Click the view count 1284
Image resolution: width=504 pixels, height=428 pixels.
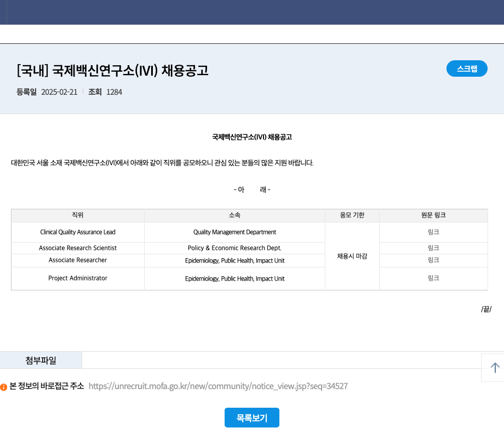tap(114, 92)
